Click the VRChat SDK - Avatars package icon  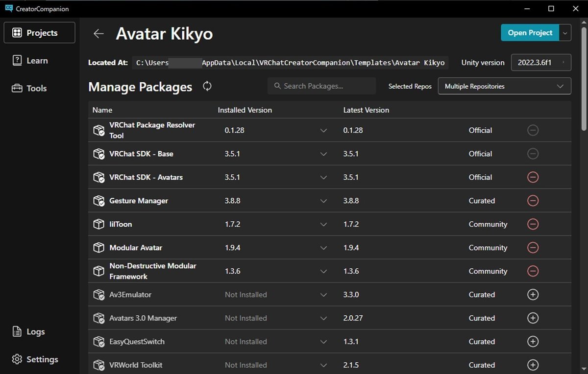[99, 177]
